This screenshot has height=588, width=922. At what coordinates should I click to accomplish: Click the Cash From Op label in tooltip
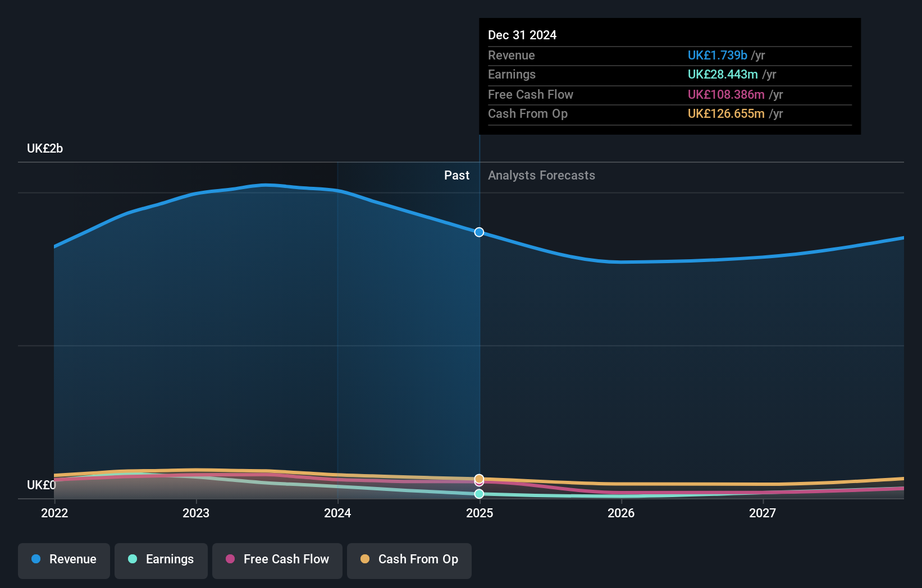[x=528, y=113]
